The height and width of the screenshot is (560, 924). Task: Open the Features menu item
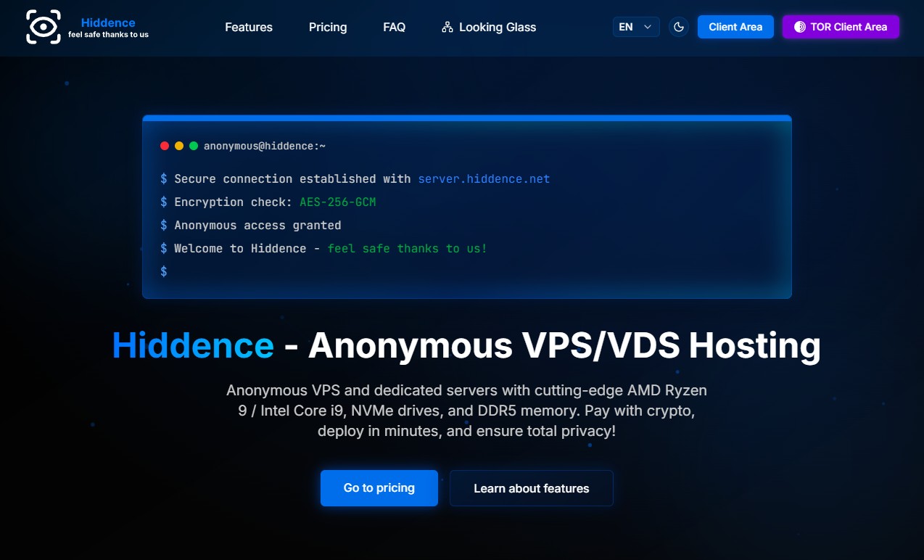[x=249, y=27]
